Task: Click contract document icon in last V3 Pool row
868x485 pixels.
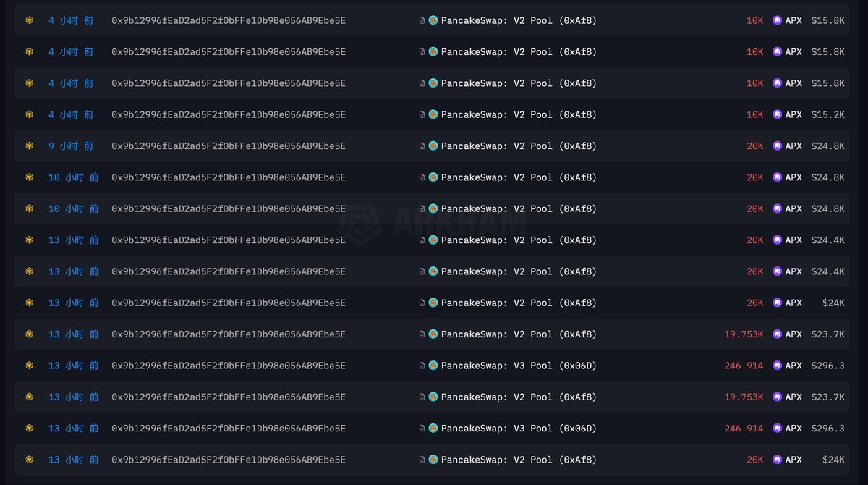Action: 422,429
